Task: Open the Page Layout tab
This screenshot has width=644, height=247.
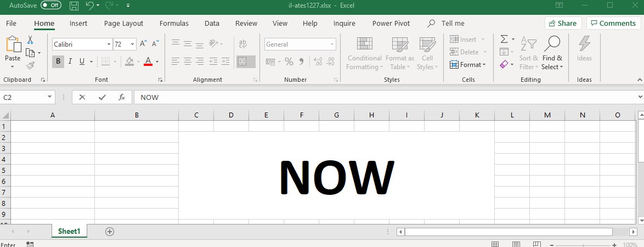Action: [x=123, y=24]
